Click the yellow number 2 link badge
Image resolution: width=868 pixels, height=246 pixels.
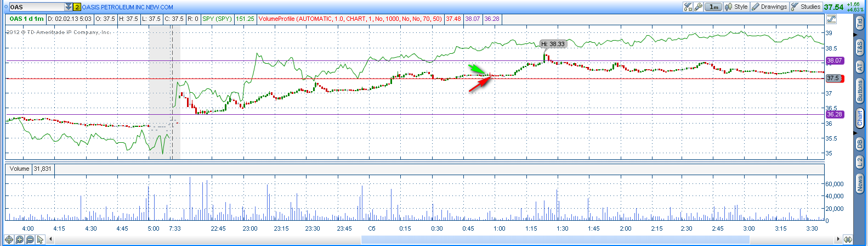(x=77, y=7)
